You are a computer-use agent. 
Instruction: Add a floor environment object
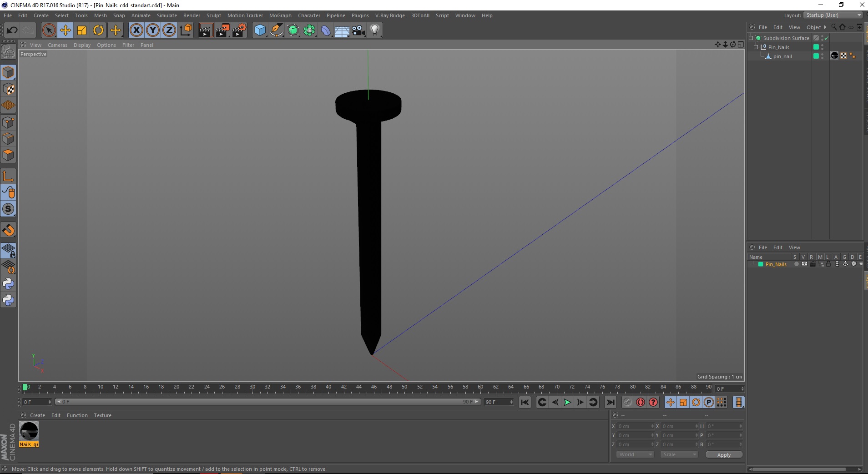click(x=342, y=30)
